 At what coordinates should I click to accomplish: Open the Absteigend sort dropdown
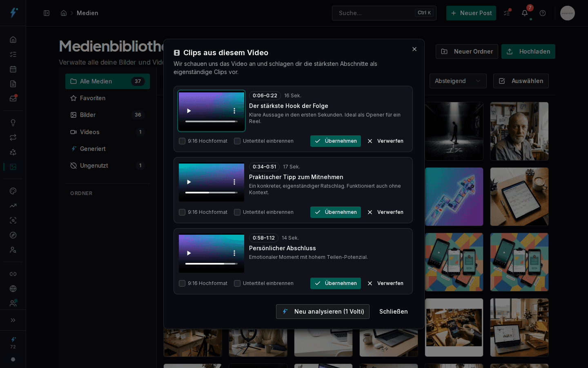pyautogui.click(x=458, y=81)
